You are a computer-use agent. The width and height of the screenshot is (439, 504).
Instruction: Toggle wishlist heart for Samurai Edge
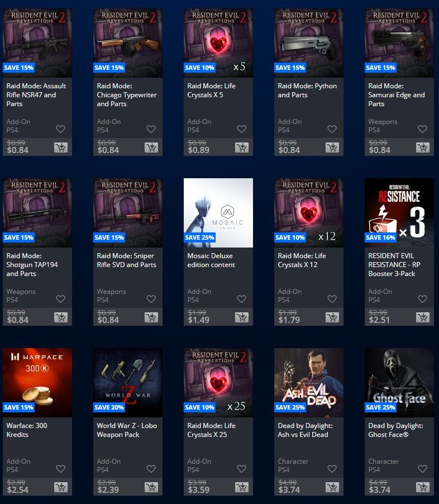pyautogui.click(x=423, y=129)
